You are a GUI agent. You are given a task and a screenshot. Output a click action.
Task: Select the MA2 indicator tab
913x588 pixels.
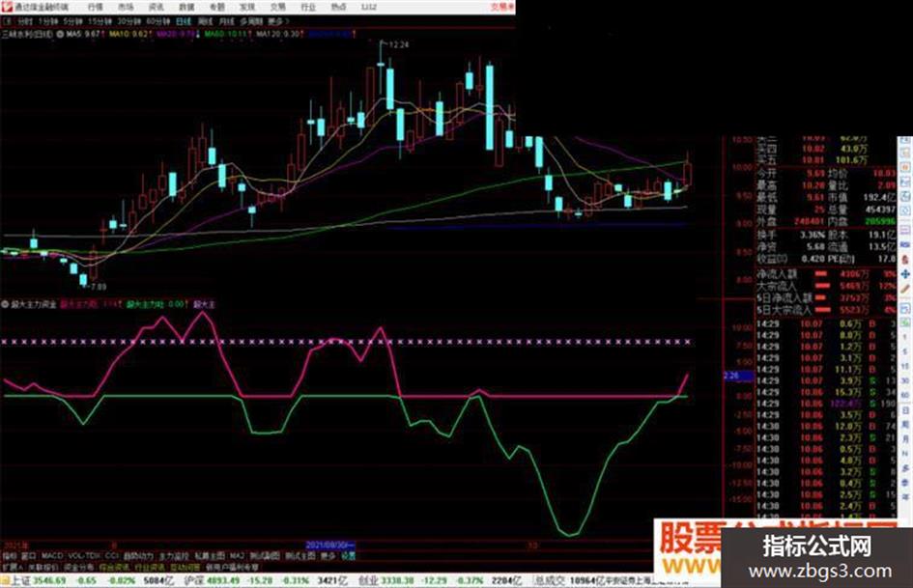point(237,556)
